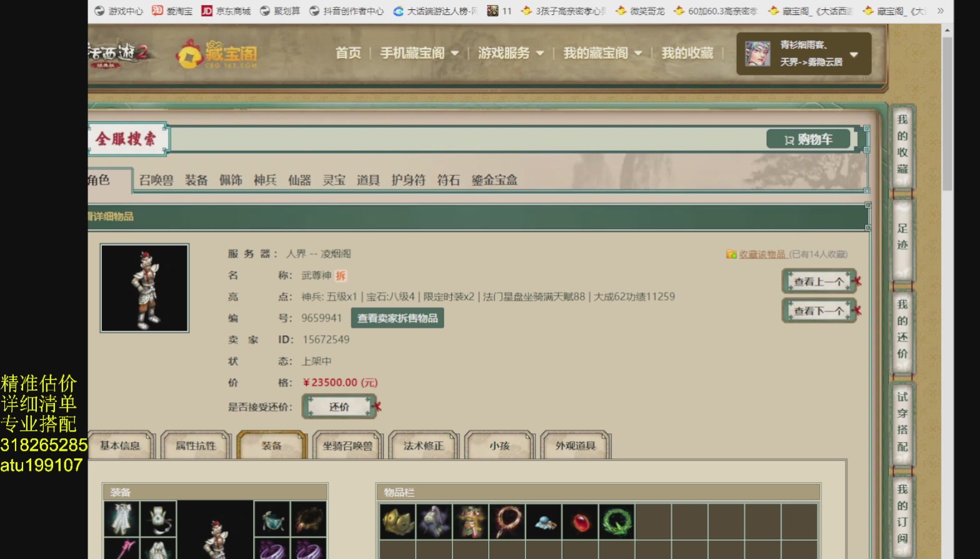Open the 法术修正 tab
The width and height of the screenshot is (980, 559).
point(424,446)
